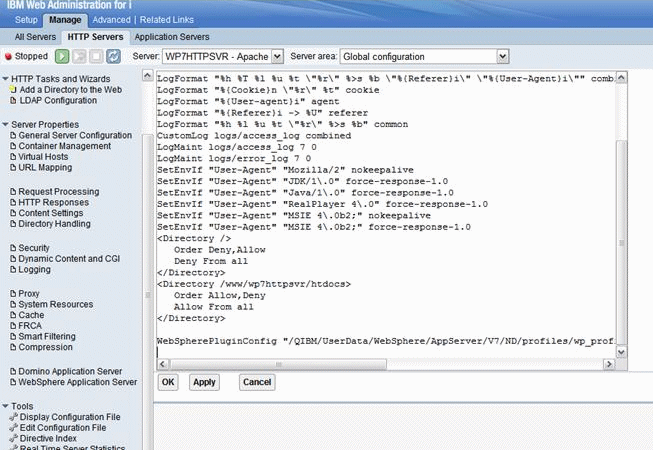Open URL Mapping settings
Screen dimensions: 653x450
pyautogui.click(x=45, y=167)
